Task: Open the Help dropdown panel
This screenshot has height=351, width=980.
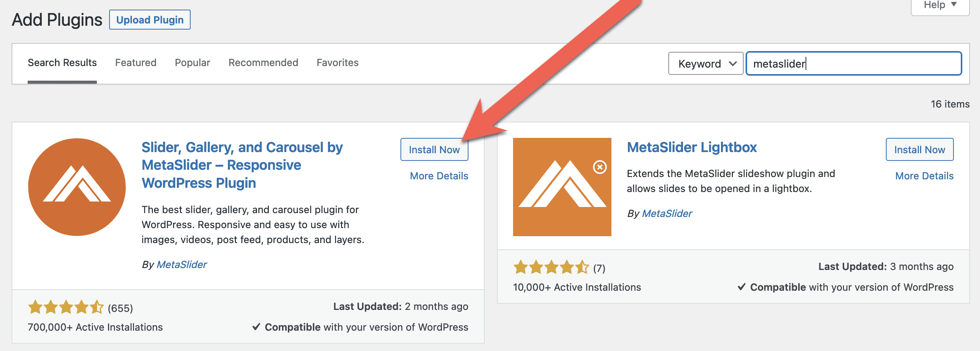Action: tap(940, 5)
